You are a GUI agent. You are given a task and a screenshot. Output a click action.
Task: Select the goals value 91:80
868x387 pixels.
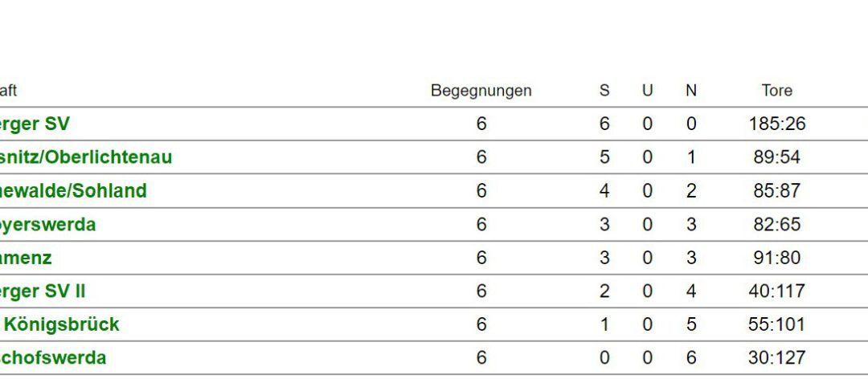pyautogui.click(x=776, y=258)
